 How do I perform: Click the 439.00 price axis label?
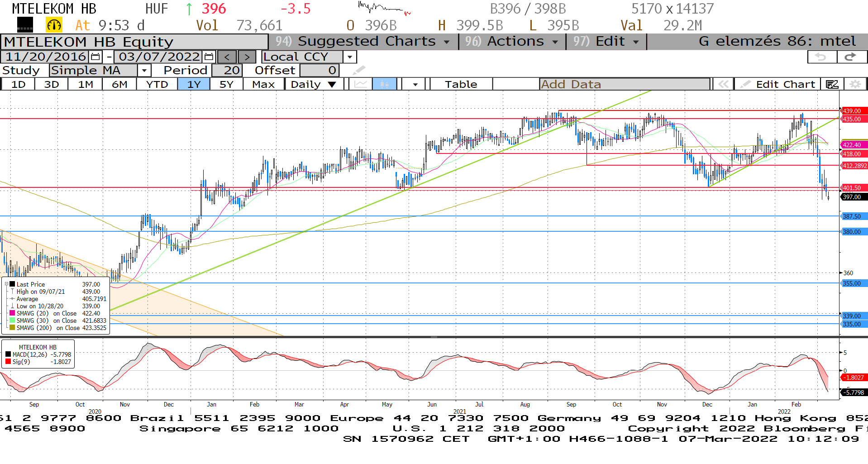point(854,111)
